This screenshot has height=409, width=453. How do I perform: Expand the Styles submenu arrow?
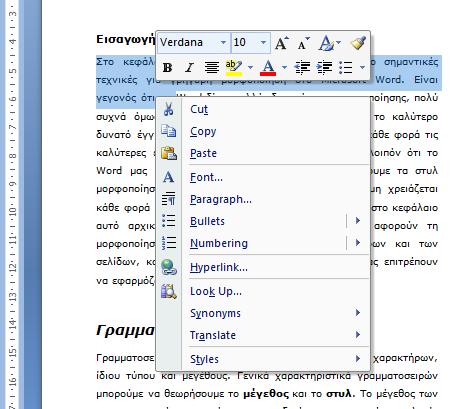click(x=358, y=359)
